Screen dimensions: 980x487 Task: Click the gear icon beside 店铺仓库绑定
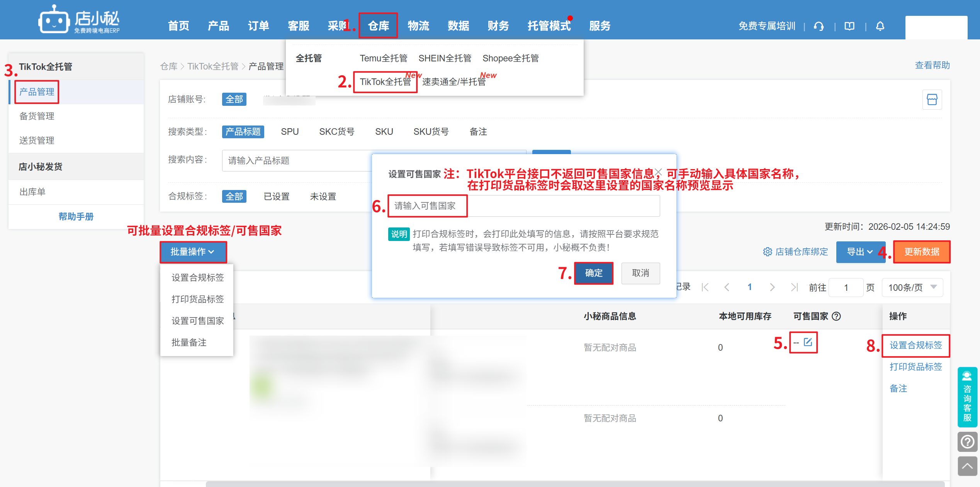768,252
